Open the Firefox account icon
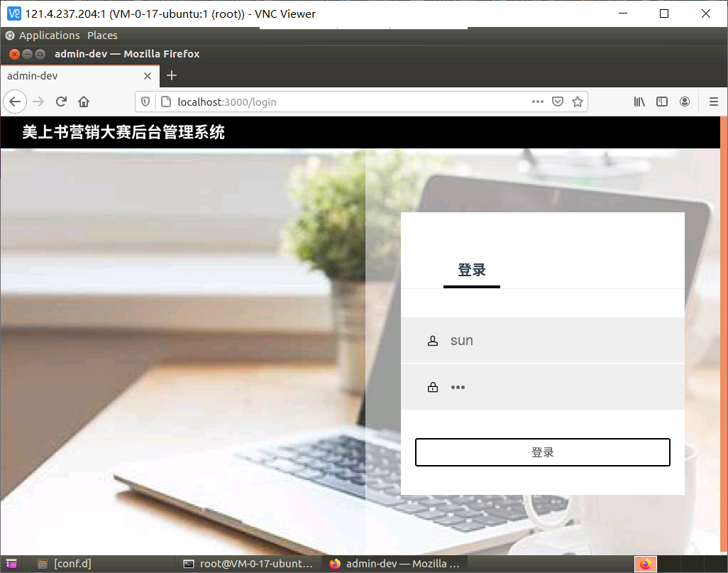This screenshot has height=573, width=728. click(x=684, y=102)
